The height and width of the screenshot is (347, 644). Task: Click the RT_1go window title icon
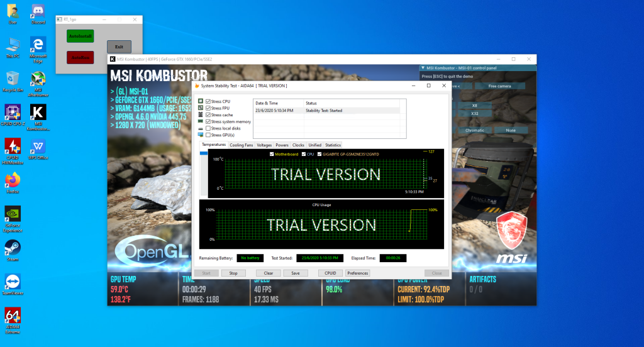[x=60, y=19]
